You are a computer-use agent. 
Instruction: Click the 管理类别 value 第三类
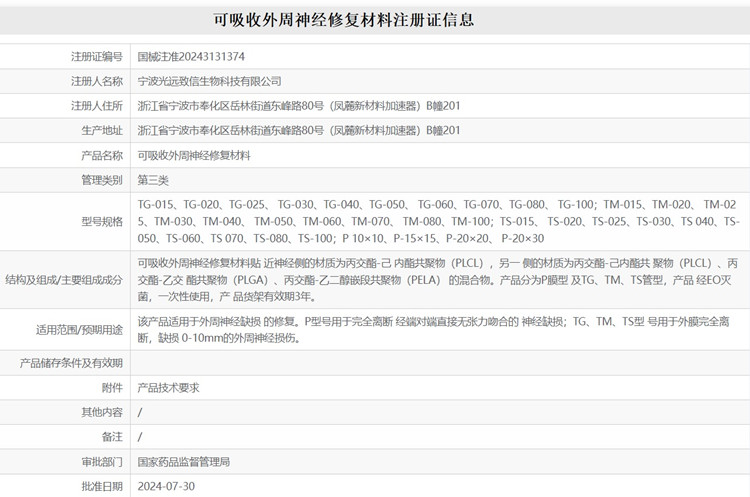(x=153, y=181)
